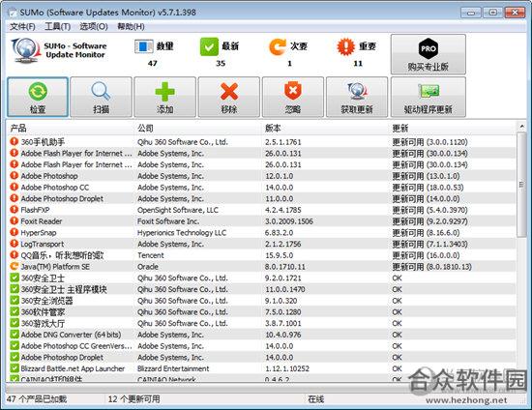532x410 pixels.
Task: Click the red 重要 alert icon
Action: pos(345,46)
